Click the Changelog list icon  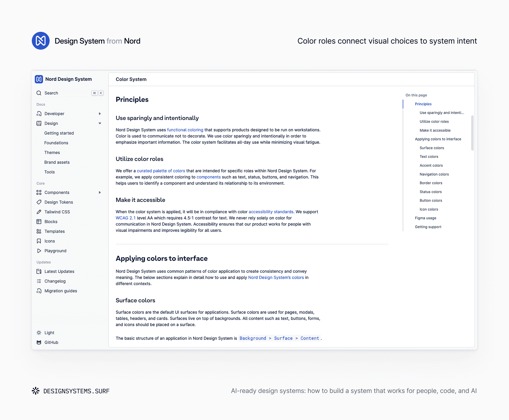39,281
